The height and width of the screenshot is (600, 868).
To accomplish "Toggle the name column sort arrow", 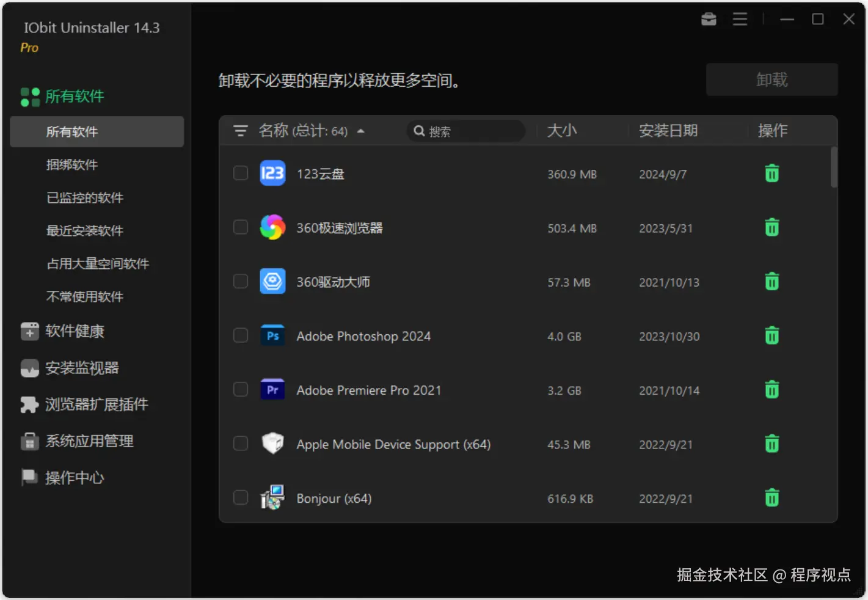I will [361, 131].
